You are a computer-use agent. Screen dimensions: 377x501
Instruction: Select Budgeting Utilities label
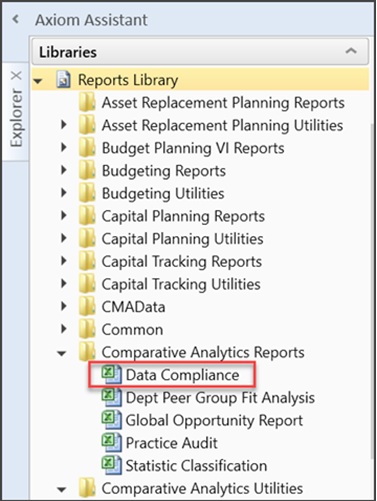coord(163,194)
